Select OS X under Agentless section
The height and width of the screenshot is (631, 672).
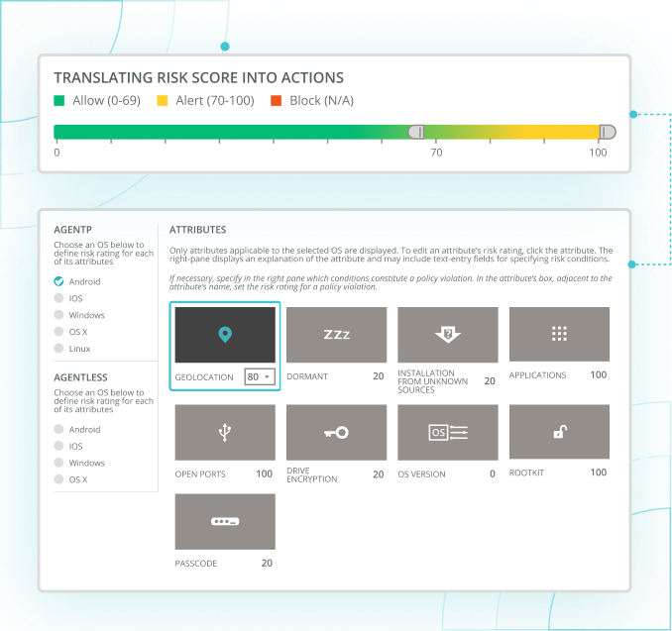tap(59, 479)
